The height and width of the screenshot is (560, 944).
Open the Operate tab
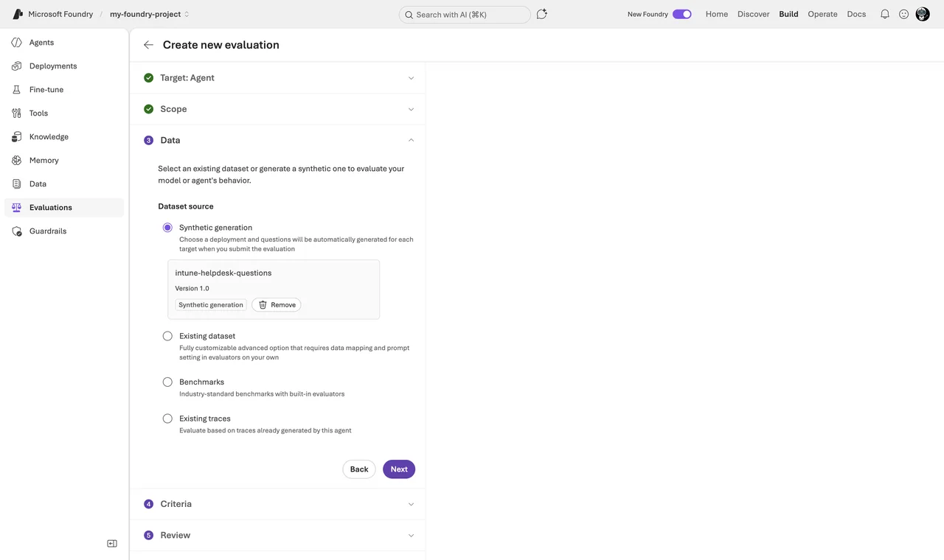(x=822, y=14)
